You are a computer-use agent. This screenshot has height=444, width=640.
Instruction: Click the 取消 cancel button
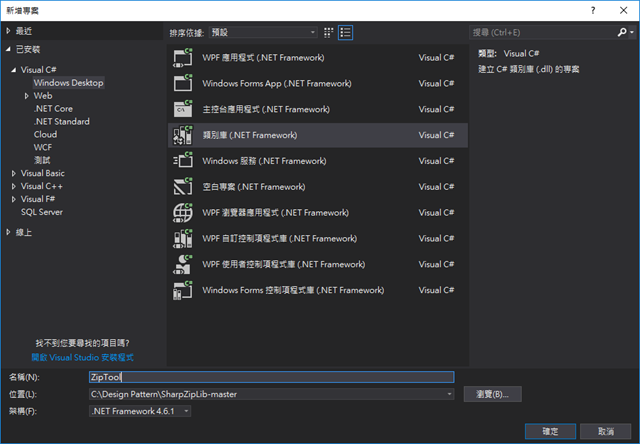[x=606, y=431]
